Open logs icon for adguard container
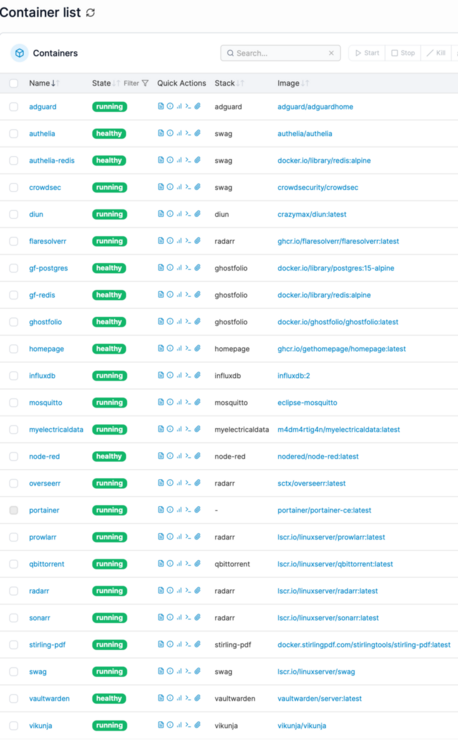The width and height of the screenshot is (458, 750). 161,106
